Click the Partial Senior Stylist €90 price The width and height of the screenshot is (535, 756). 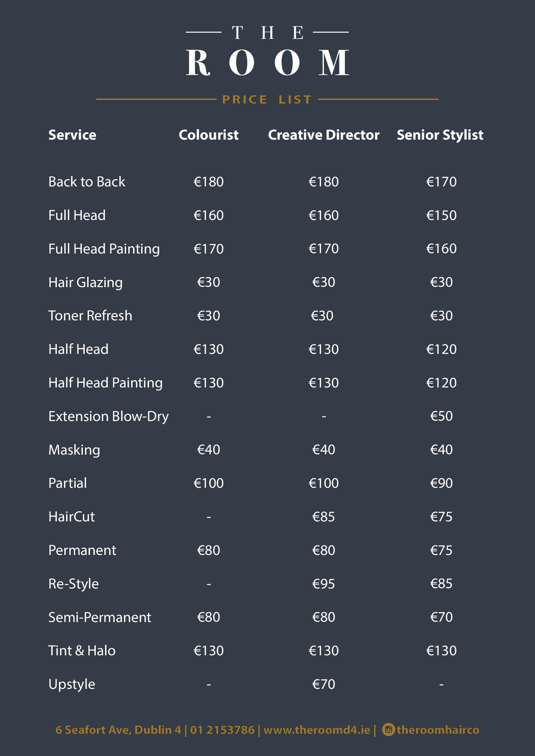click(441, 483)
